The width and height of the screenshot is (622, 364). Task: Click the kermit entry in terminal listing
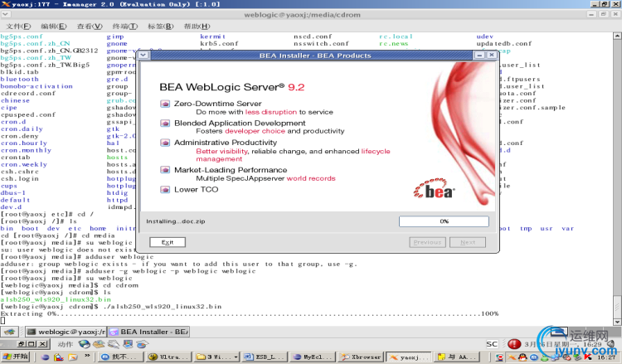212,36
